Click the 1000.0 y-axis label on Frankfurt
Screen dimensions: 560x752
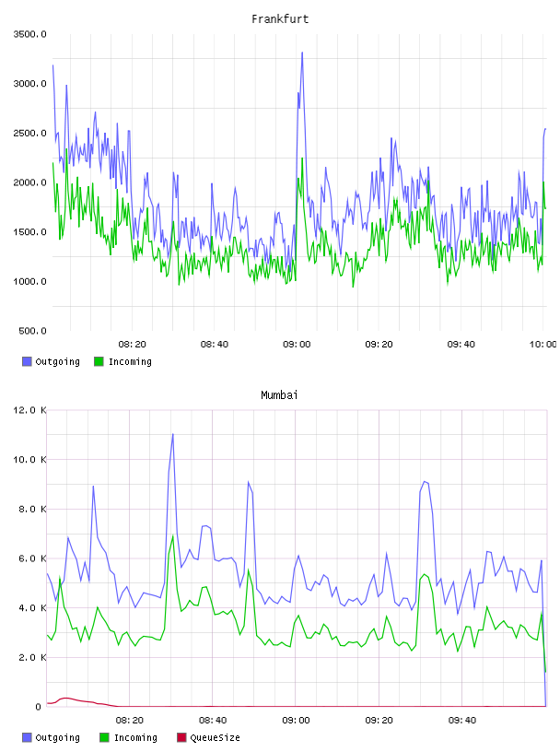pos(29,281)
